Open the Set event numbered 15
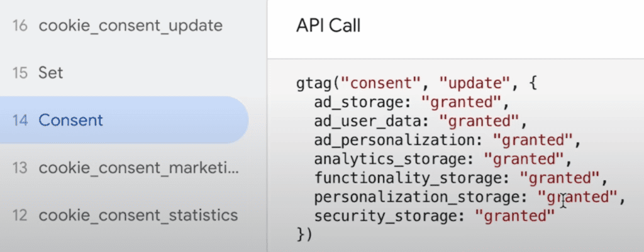 click(50, 72)
